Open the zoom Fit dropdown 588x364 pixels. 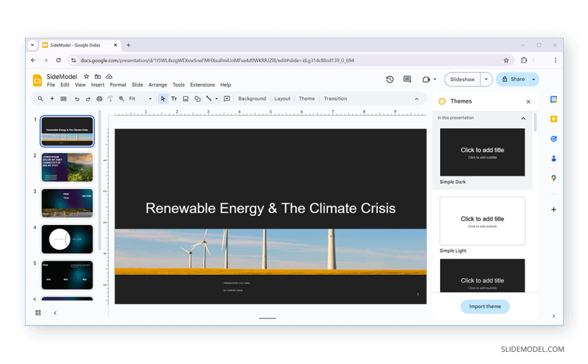point(141,99)
